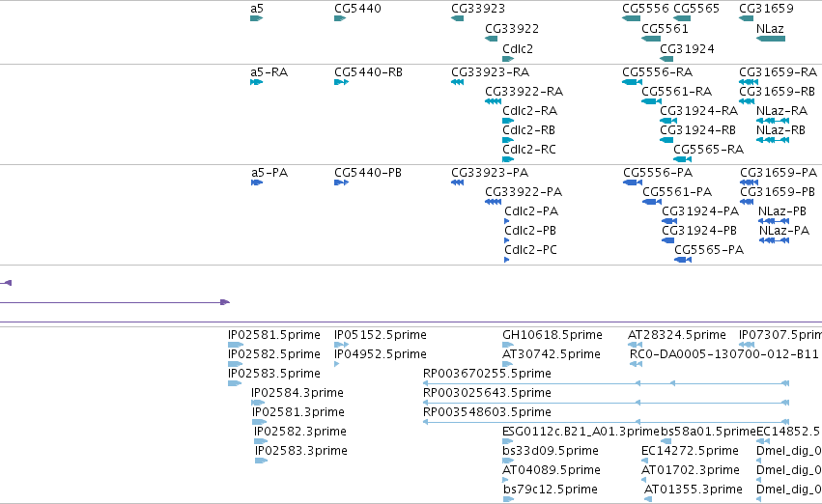The image size is (822, 504).
Task: Click the long purple right-pointing arrow feature
Action: [x=115, y=302]
